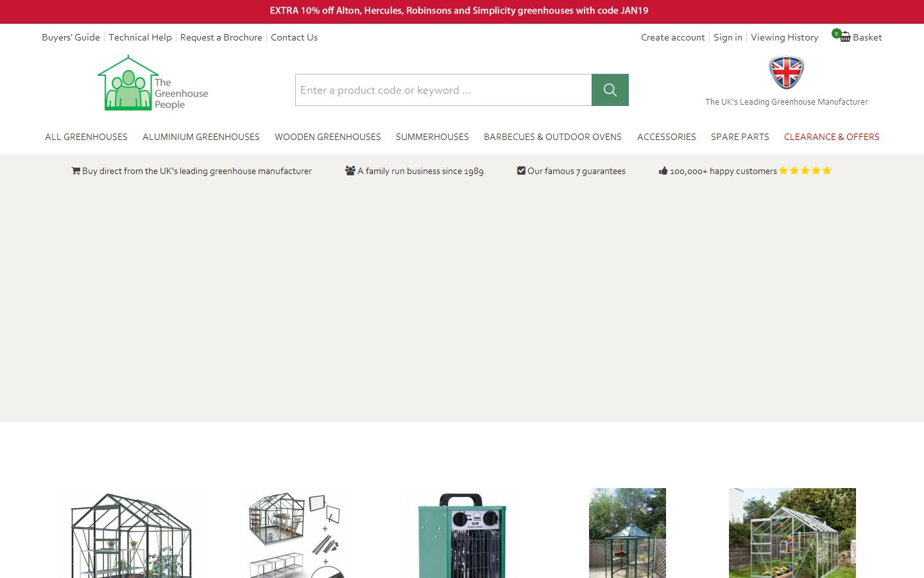Open the Buyers' Guide page

(x=71, y=37)
